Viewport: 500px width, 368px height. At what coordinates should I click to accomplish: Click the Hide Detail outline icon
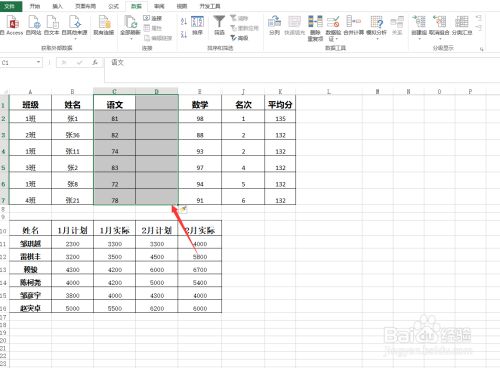(478, 28)
